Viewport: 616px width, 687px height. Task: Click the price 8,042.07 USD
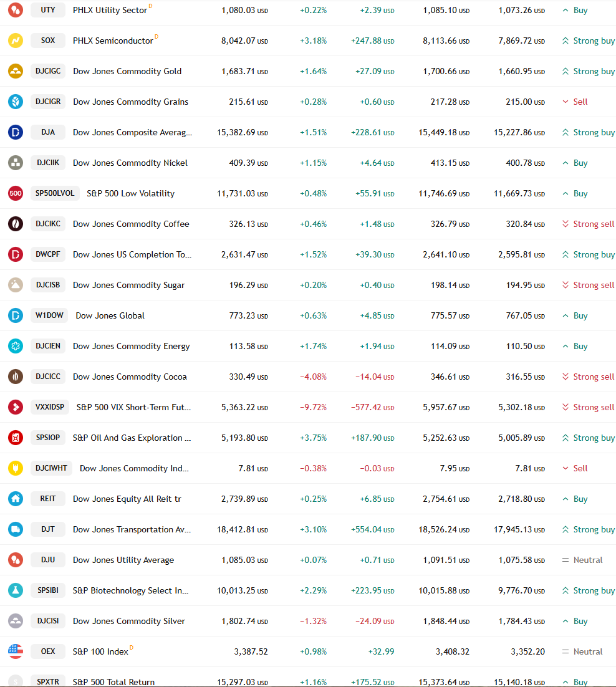click(244, 41)
